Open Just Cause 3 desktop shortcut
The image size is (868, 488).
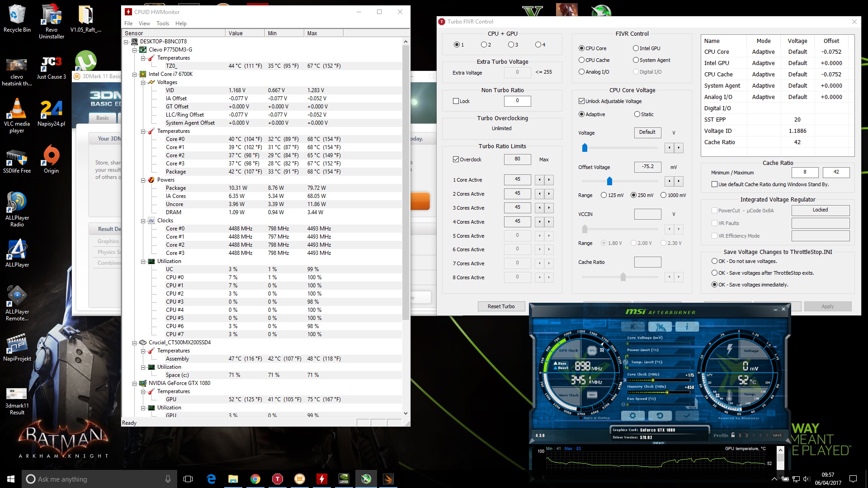(x=52, y=68)
